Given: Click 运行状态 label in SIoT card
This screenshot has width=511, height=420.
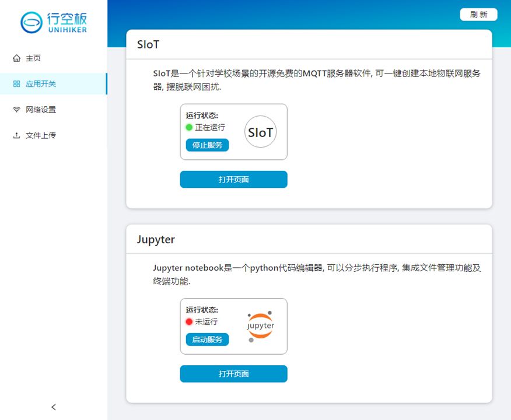Looking at the screenshot, I should tap(202, 116).
